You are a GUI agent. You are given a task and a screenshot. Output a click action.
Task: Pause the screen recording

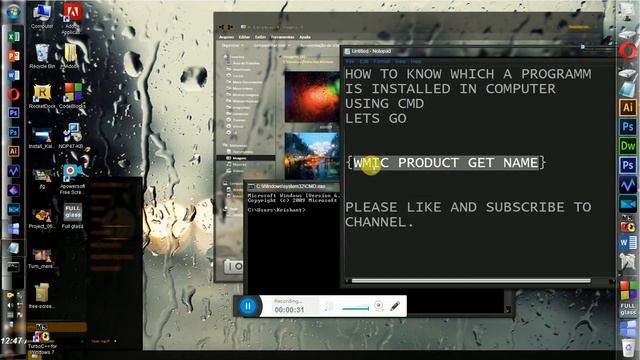point(248,306)
